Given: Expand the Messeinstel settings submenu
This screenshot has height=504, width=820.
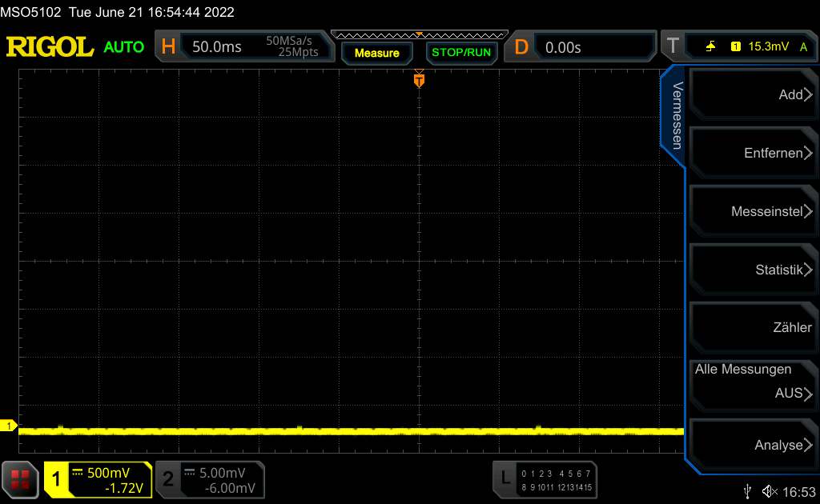Looking at the screenshot, I should 751,212.
